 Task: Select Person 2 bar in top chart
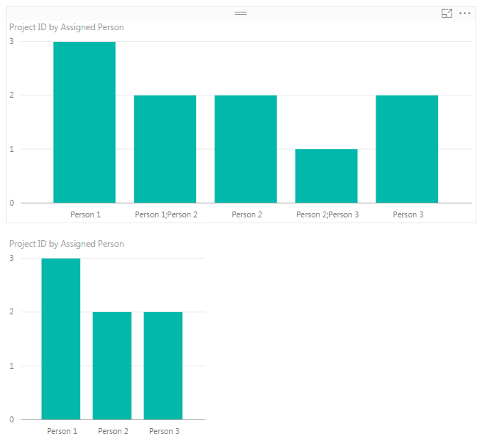click(x=246, y=149)
